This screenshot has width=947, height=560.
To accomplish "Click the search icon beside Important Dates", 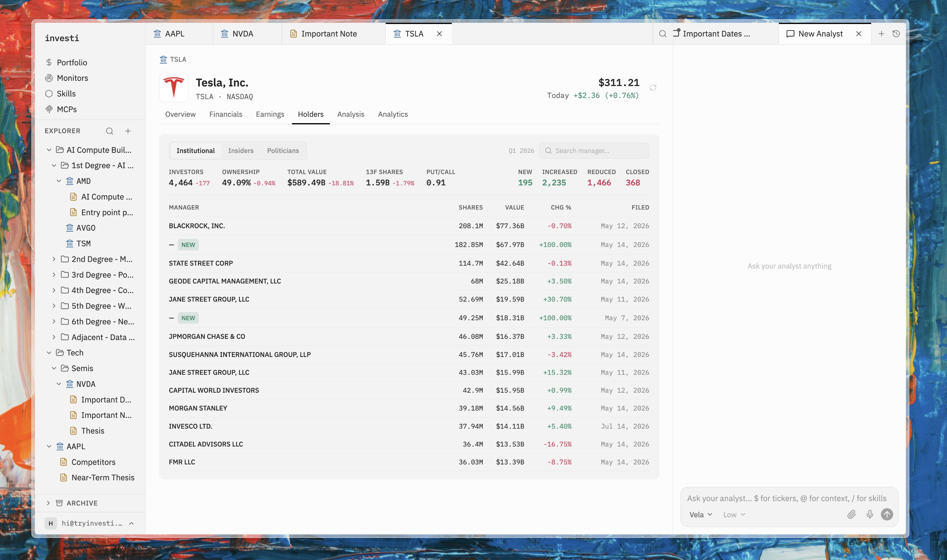I will click(662, 34).
